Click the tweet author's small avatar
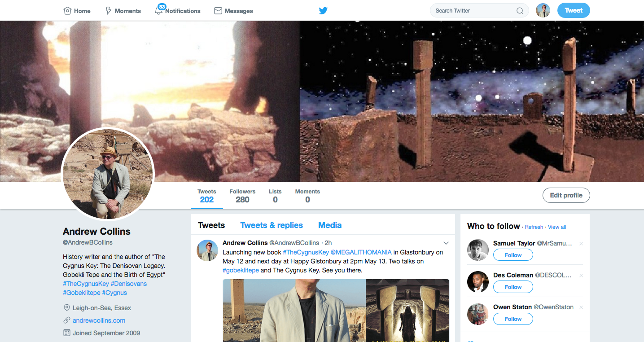Viewport: 644px width, 342px height. [207, 250]
